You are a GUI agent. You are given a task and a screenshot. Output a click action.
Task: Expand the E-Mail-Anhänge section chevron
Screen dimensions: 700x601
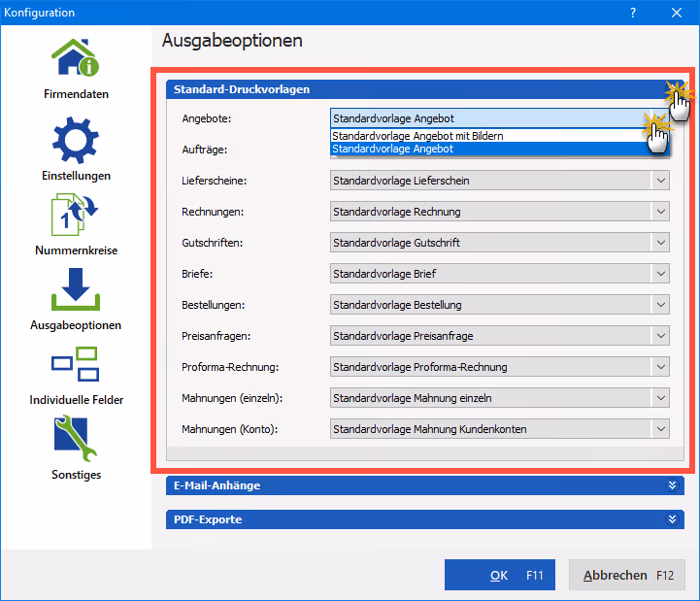tap(672, 485)
